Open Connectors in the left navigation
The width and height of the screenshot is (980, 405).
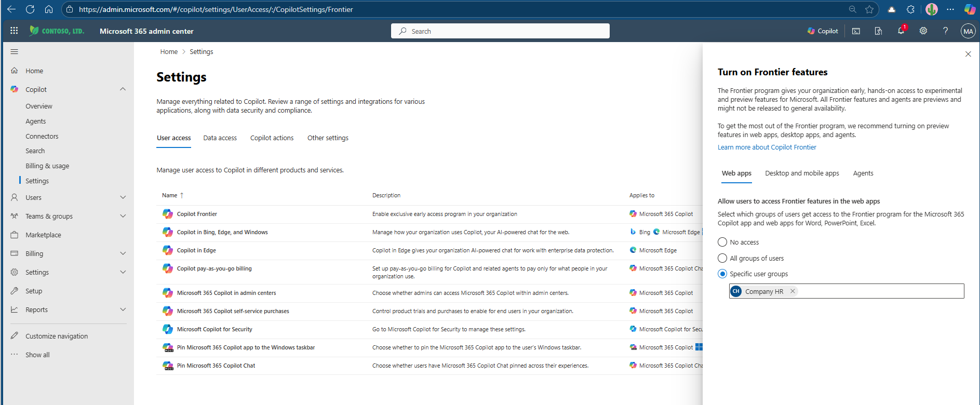[x=42, y=137]
